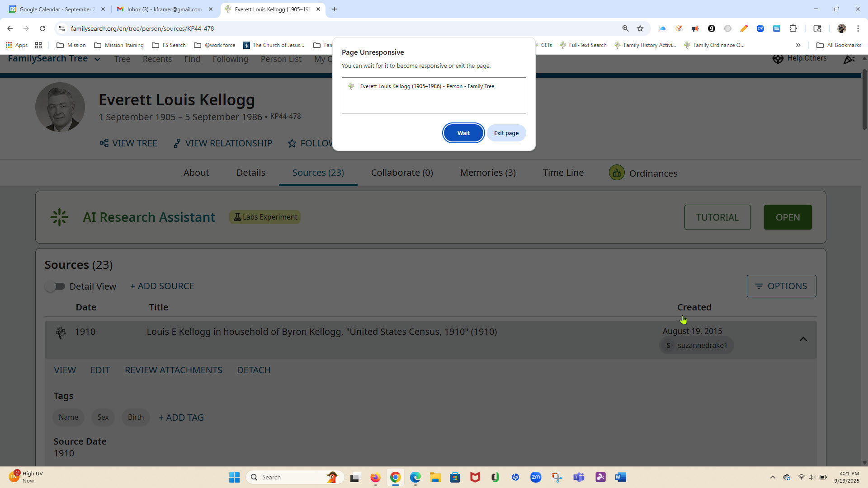Click the VIEW TREE icon link
Screen dimensions: 868x488
tap(104, 143)
